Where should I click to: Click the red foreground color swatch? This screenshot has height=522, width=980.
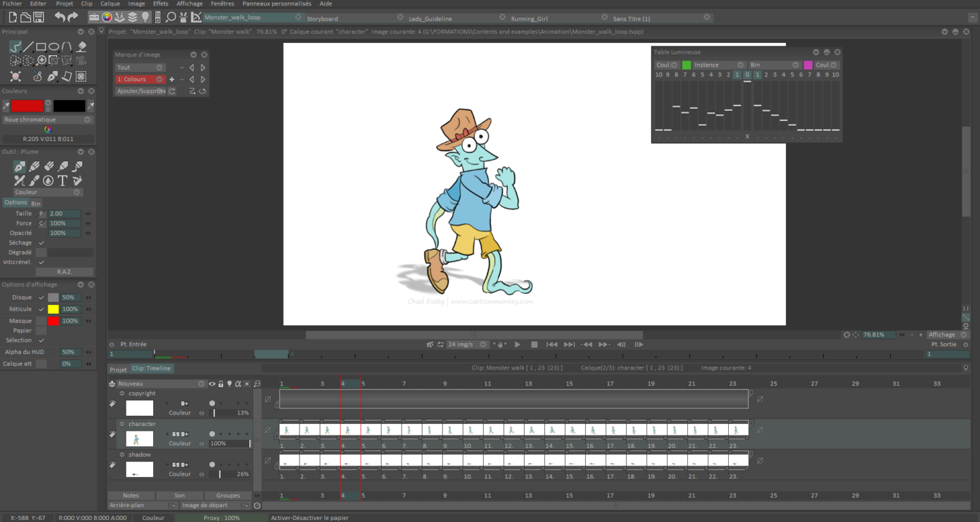(27, 105)
